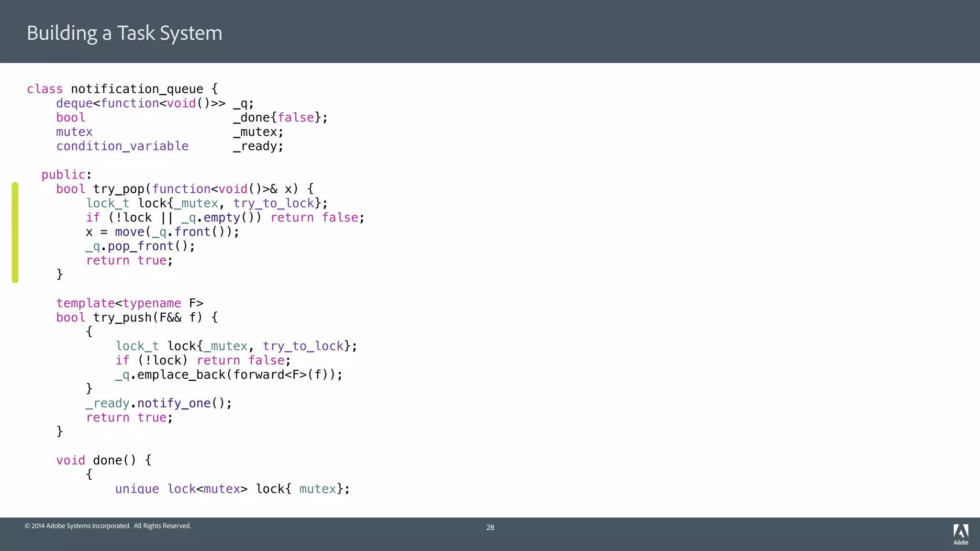The height and width of the screenshot is (551, 980).
Task: Click the slide title Building a Task System
Action: pos(124,33)
